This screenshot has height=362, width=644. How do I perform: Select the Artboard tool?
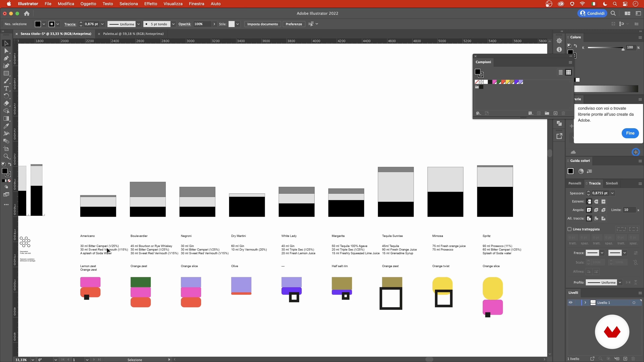coord(6,149)
